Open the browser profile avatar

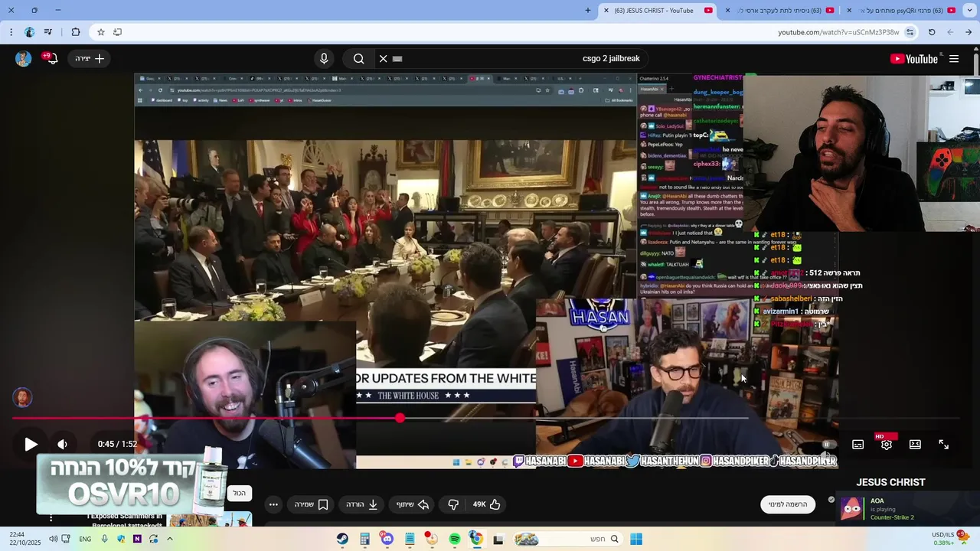point(29,32)
